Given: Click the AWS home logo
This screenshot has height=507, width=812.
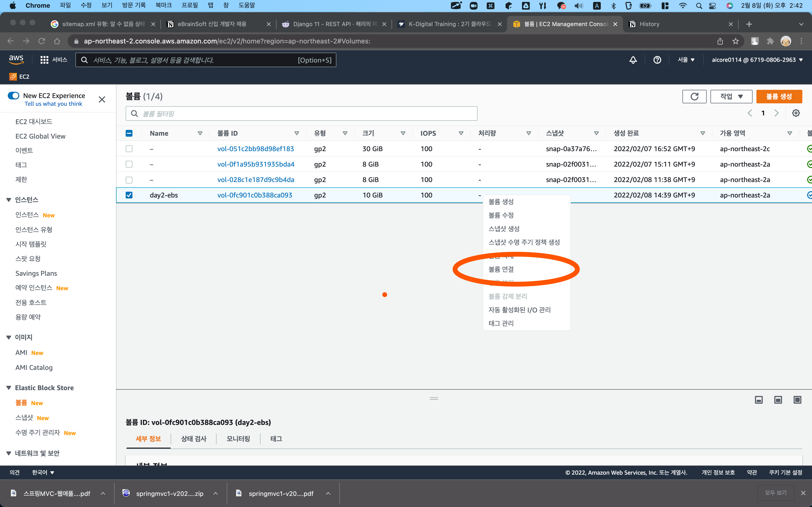Looking at the screenshot, I should tap(16, 60).
